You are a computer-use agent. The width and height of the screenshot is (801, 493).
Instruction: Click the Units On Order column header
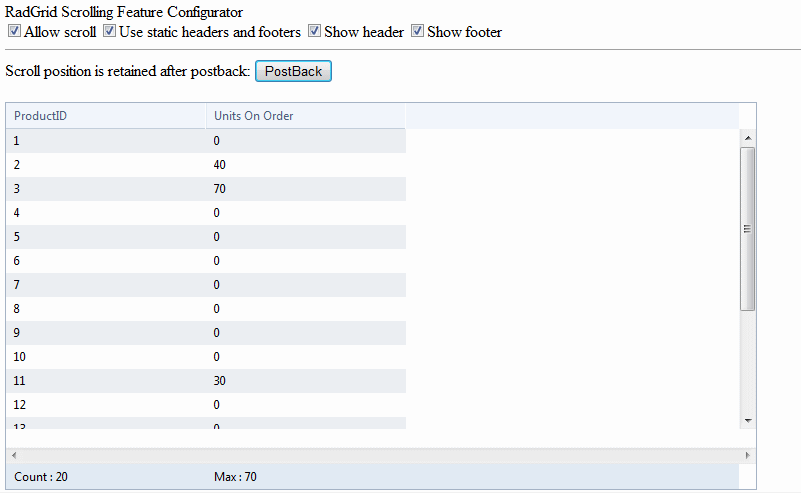[254, 116]
